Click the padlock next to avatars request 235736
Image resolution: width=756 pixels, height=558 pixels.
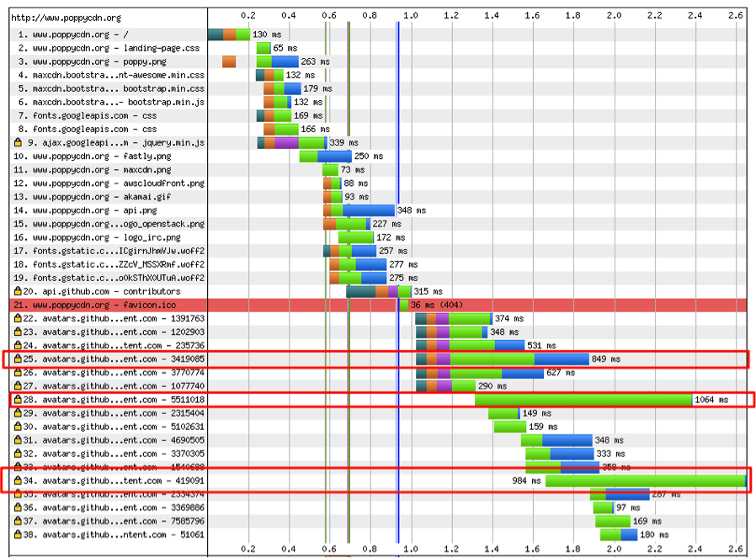pos(18,345)
